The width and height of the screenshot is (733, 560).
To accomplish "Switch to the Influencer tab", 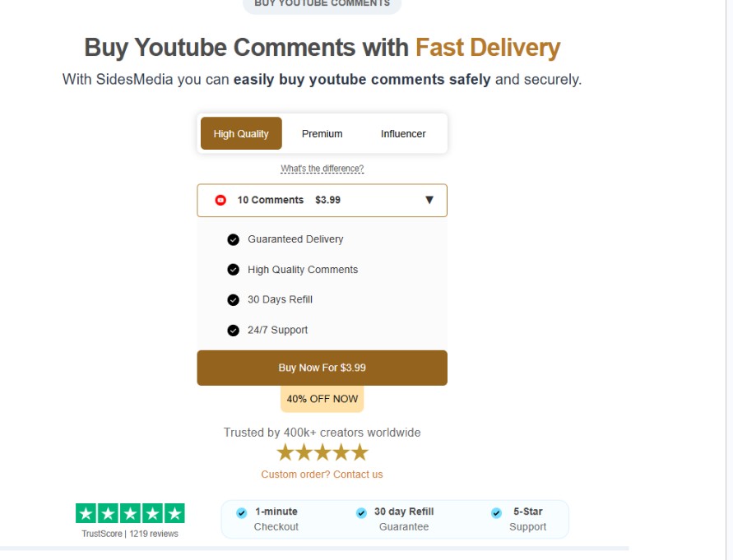I will [x=403, y=133].
